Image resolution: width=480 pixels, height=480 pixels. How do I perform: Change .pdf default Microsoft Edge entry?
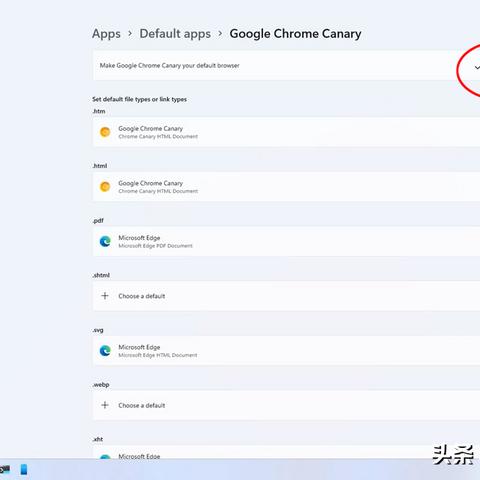click(286, 241)
